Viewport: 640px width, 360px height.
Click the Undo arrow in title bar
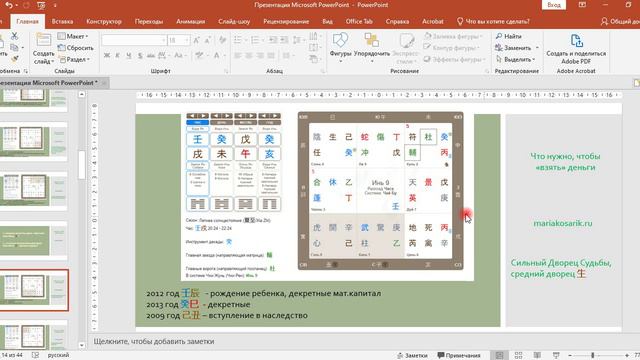click(9, 5)
